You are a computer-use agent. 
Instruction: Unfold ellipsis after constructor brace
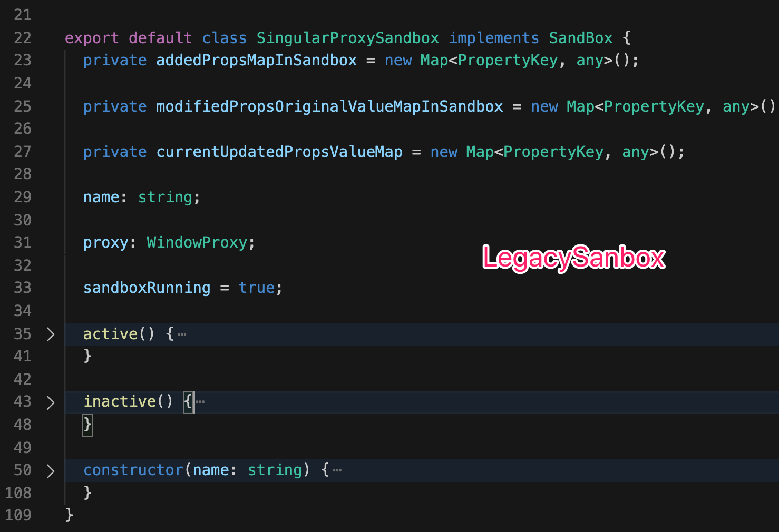337,470
